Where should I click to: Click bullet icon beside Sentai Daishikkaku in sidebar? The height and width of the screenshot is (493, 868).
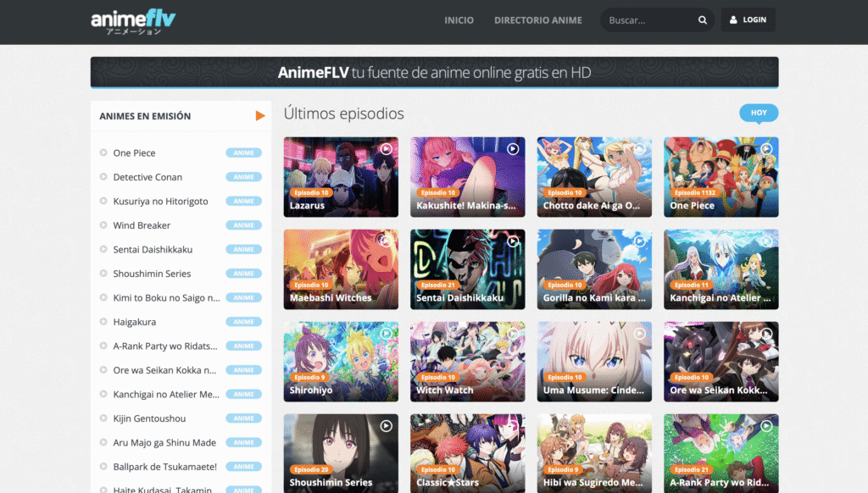tap(103, 250)
